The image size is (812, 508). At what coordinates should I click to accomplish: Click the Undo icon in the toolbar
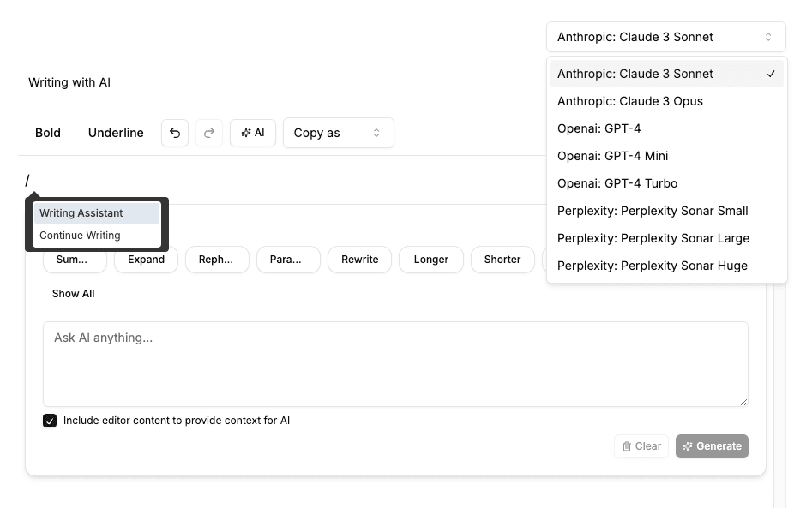pyautogui.click(x=175, y=133)
